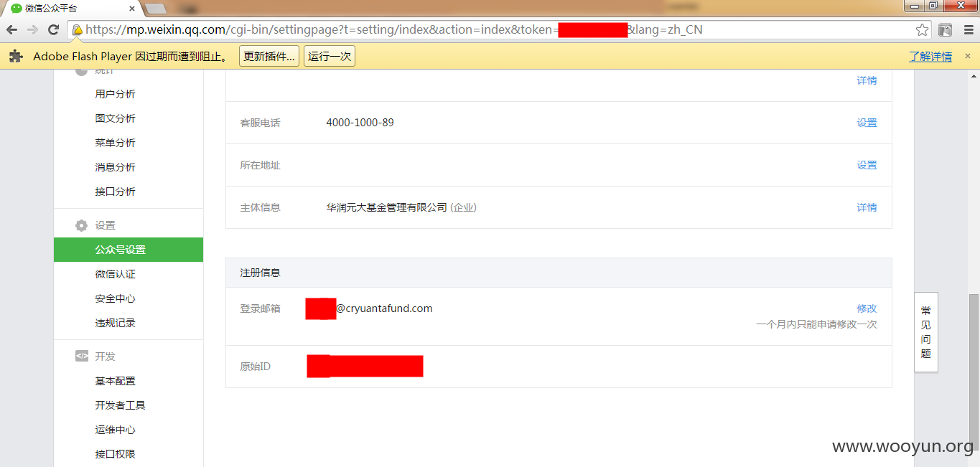The height and width of the screenshot is (467, 980).
Task: Click Adobe Flash Player blocked message
Action: pyautogui.click(x=133, y=57)
